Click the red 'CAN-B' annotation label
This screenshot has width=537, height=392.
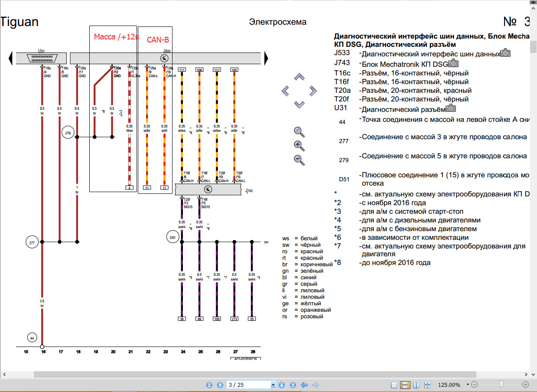[158, 40]
